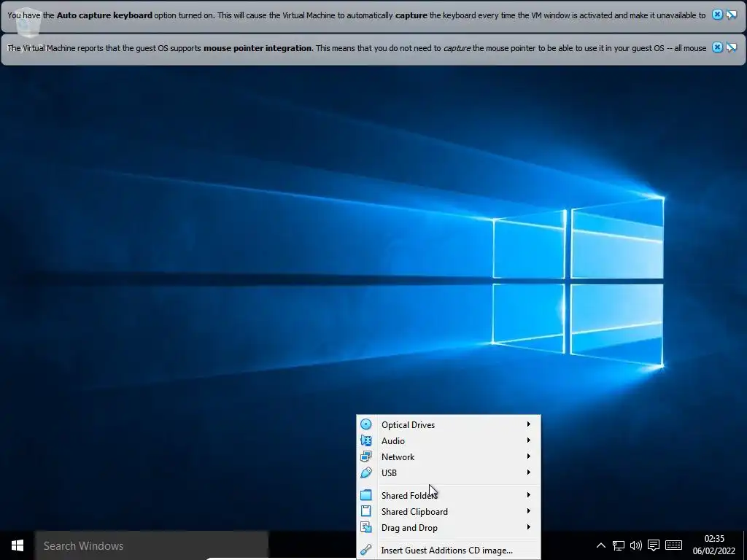Viewport: 747px width, 560px height.
Task: Open the Action Center notifications icon
Action: pos(654,545)
